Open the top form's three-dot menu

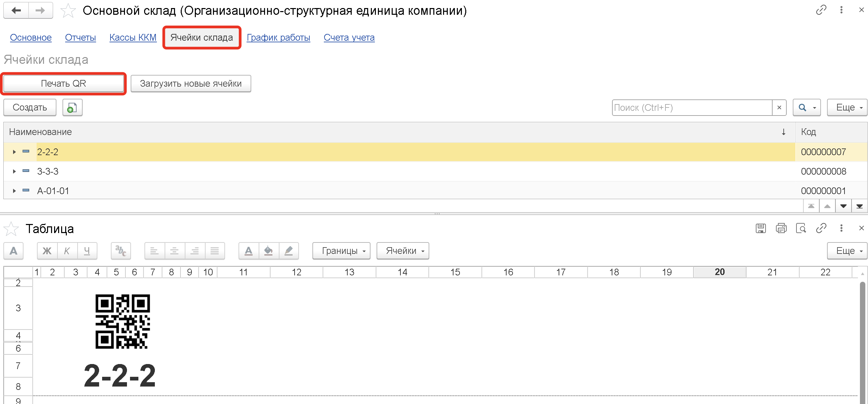(841, 10)
